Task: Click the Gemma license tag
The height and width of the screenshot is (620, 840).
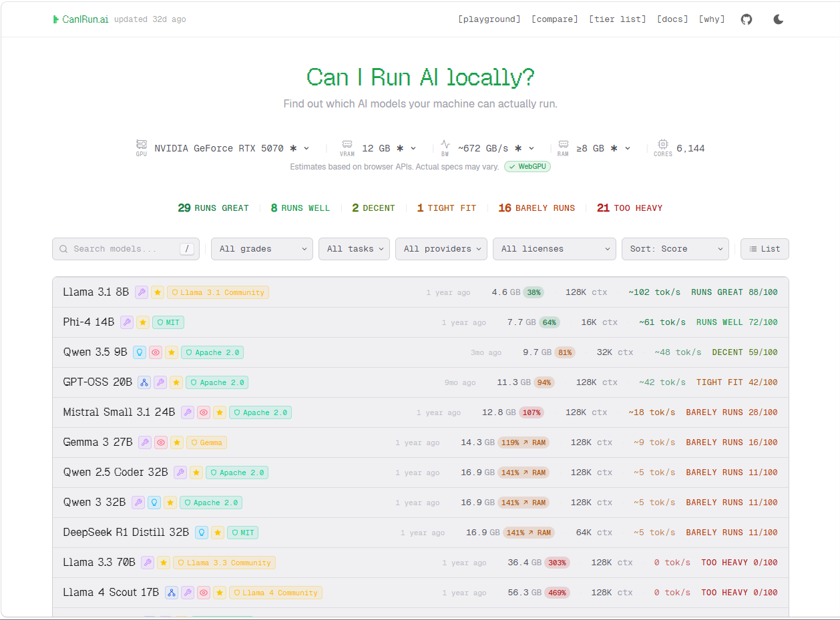Action: click(207, 442)
